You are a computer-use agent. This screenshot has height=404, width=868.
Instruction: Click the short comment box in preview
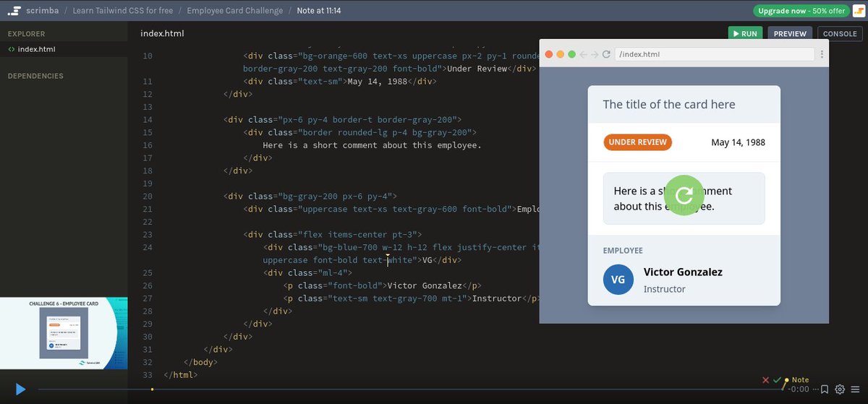coord(684,199)
